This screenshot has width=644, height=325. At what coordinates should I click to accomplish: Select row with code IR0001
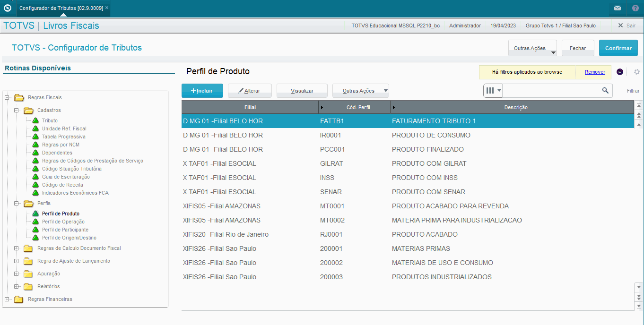coord(408,135)
